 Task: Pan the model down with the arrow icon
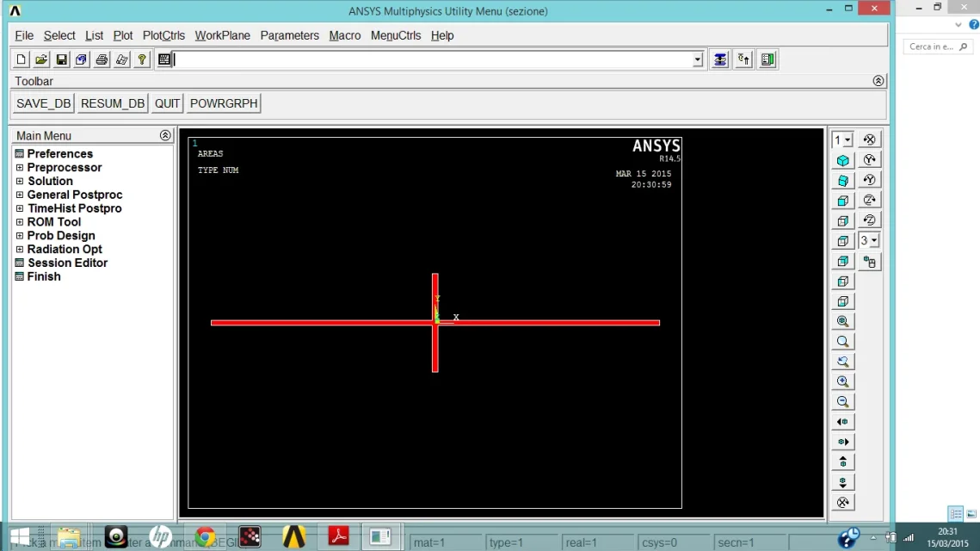click(x=843, y=482)
